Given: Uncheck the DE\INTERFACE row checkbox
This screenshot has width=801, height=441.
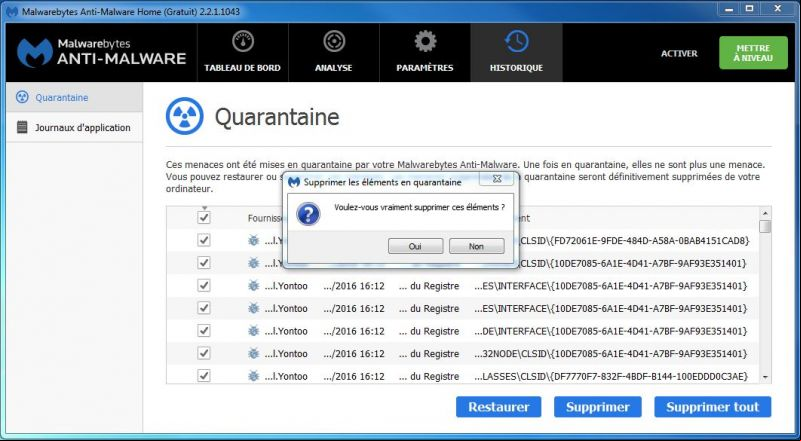Looking at the screenshot, I should (x=204, y=331).
